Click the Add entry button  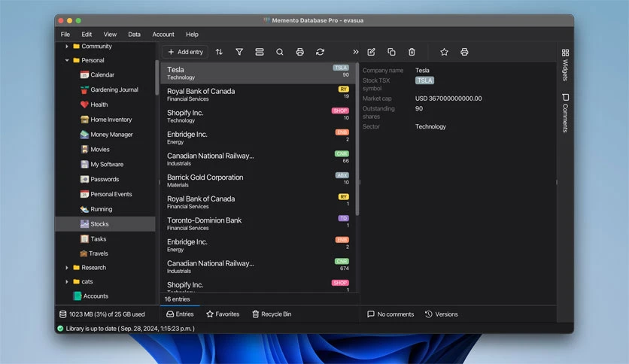tap(185, 52)
